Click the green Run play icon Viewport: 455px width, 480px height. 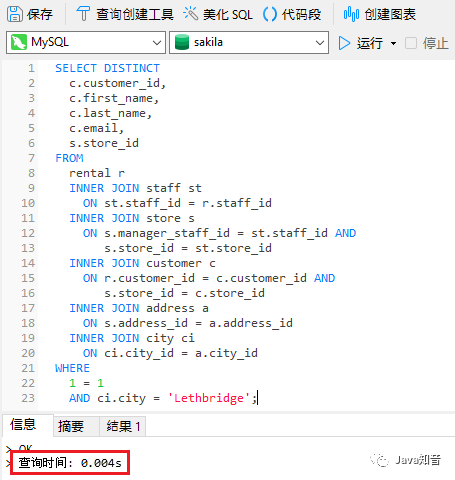coord(344,43)
